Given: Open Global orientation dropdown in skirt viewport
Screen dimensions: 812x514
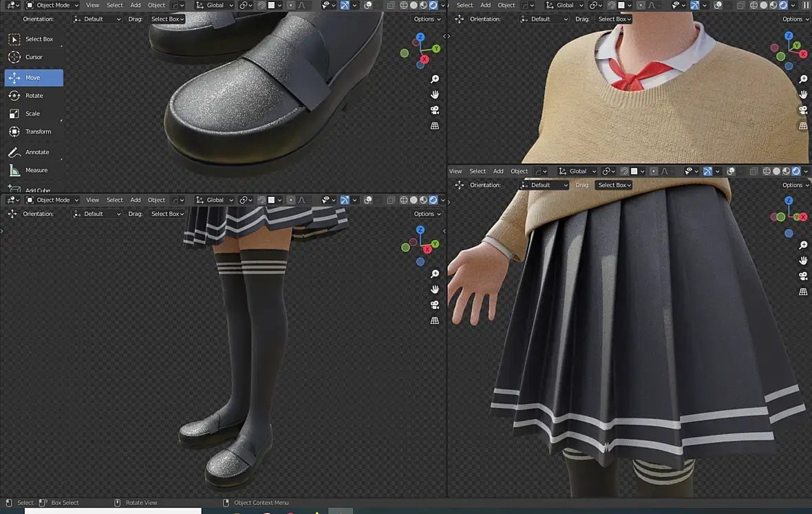Looking at the screenshot, I should click(577, 171).
